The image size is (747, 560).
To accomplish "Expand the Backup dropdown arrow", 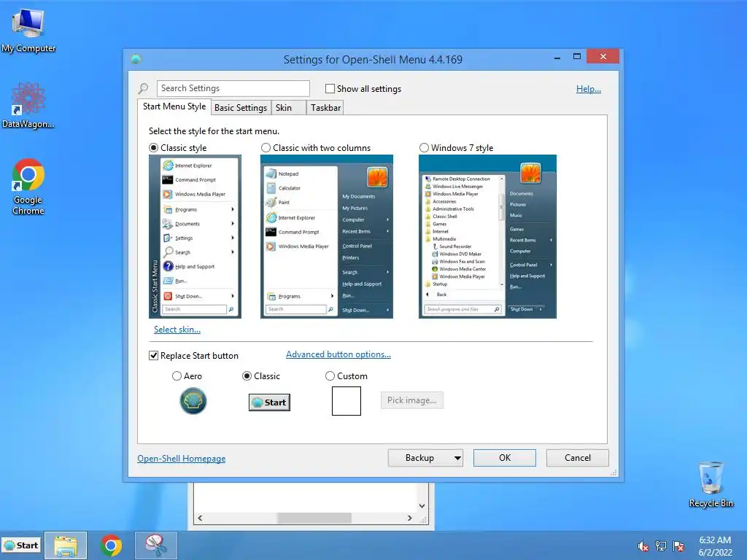I will tap(457, 458).
